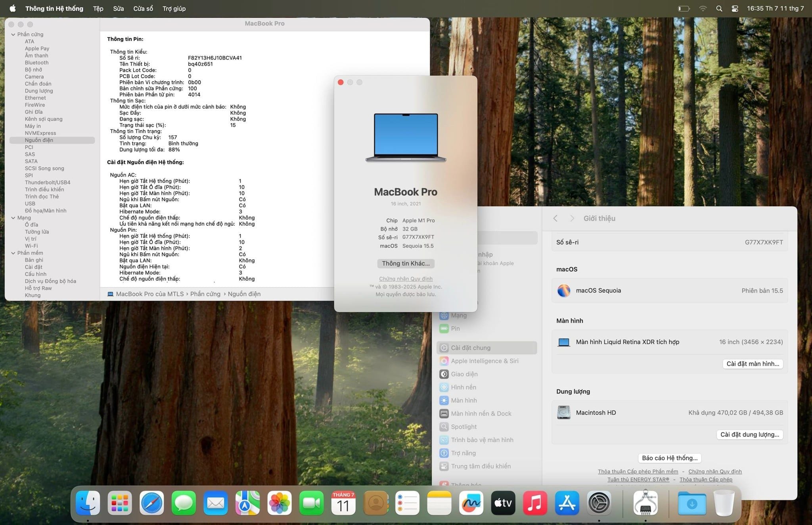Open Music app in the Dock
812x525 pixels.
tap(535, 503)
